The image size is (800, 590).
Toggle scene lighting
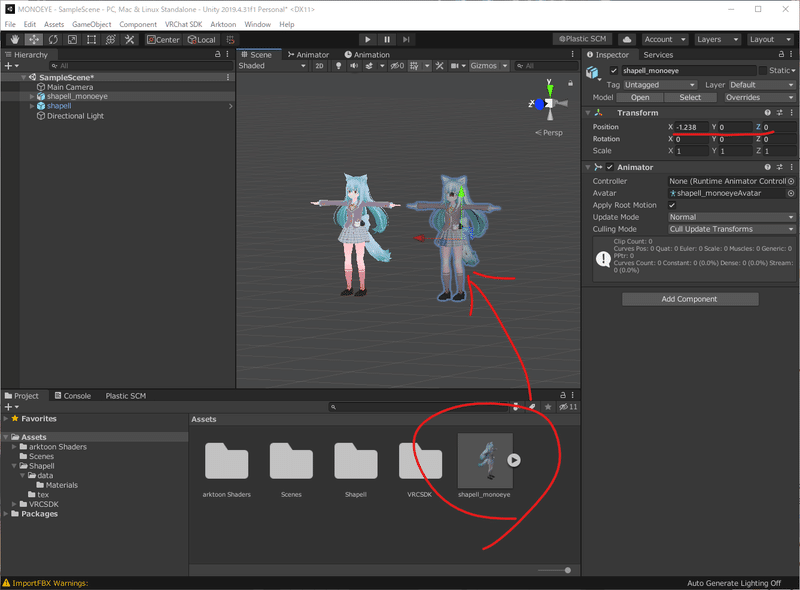(338, 66)
